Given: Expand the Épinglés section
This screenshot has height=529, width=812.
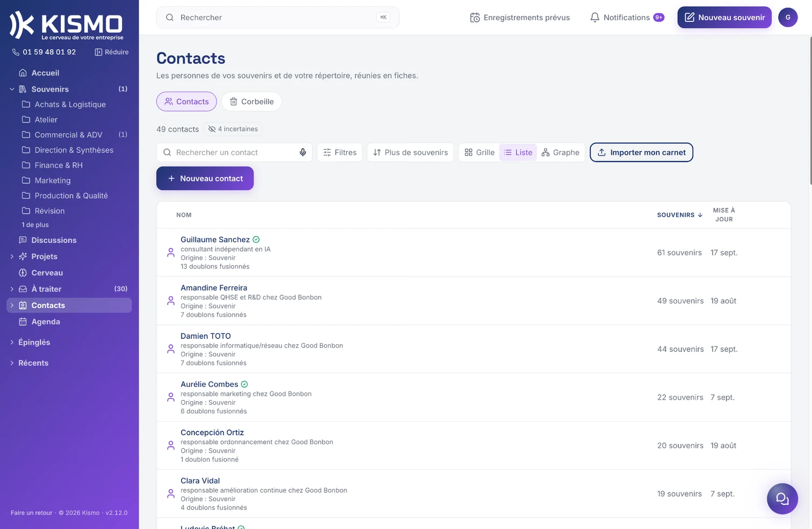Looking at the screenshot, I should [x=12, y=342].
